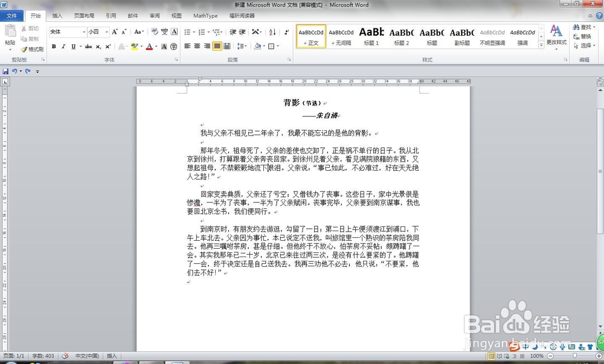Click the phonetic guide (拼音) icon
The width and height of the screenshot is (604, 364).
click(164, 32)
